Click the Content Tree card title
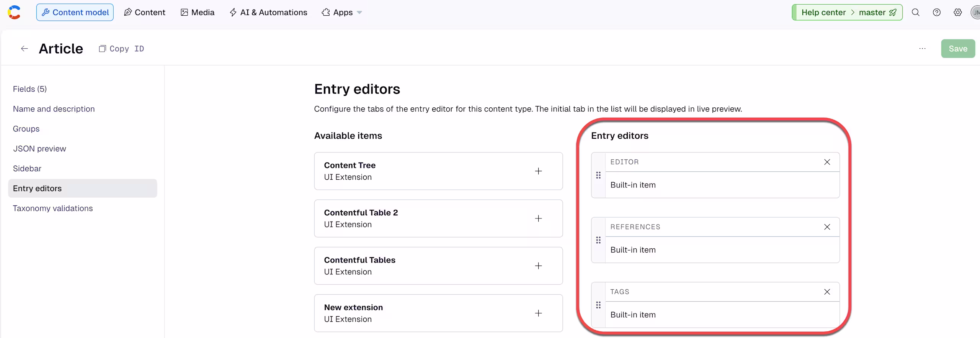 pos(350,165)
